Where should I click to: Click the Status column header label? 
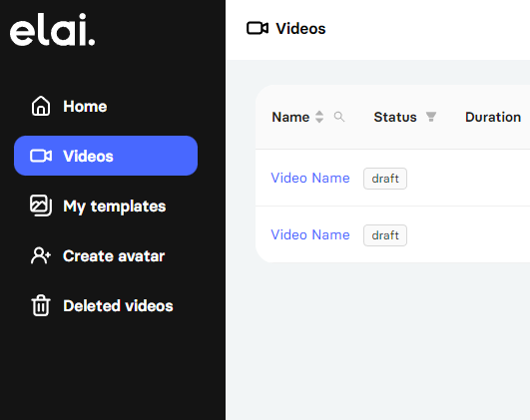pyautogui.click(x=395, y=117)
